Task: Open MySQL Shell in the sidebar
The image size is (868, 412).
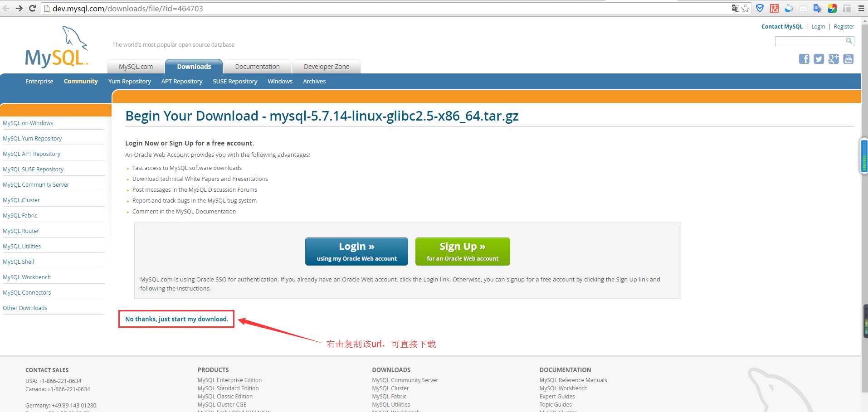Action: tap(18, 262)
